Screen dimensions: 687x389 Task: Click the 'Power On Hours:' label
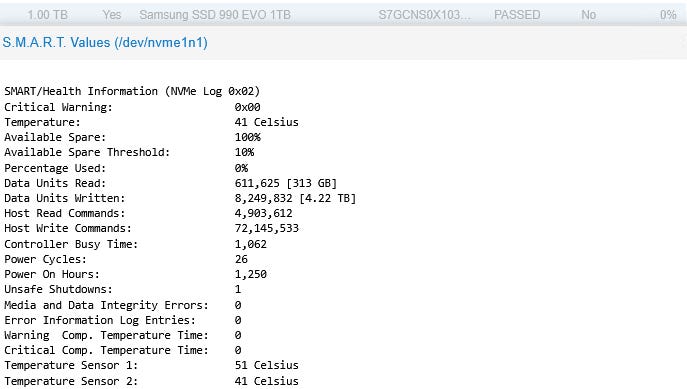(52, 274)
